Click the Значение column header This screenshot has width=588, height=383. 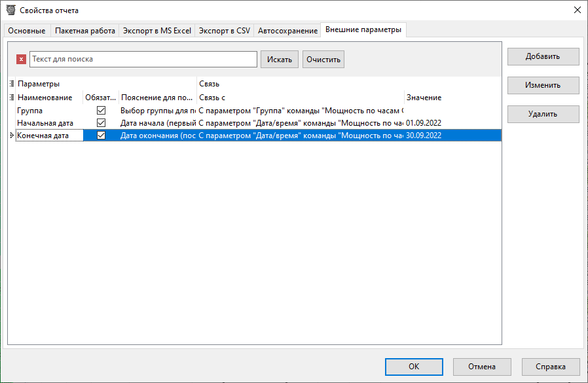click(x=452, y=98)
